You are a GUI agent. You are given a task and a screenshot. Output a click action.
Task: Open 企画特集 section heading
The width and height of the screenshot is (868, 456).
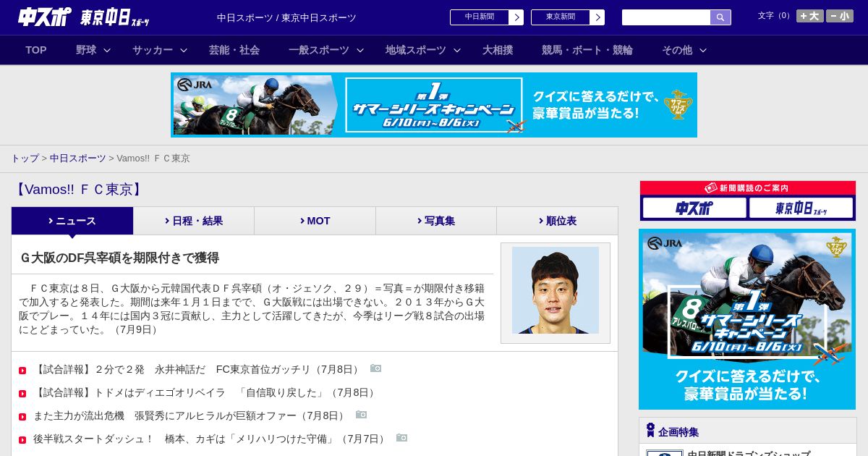click(678, 432)
